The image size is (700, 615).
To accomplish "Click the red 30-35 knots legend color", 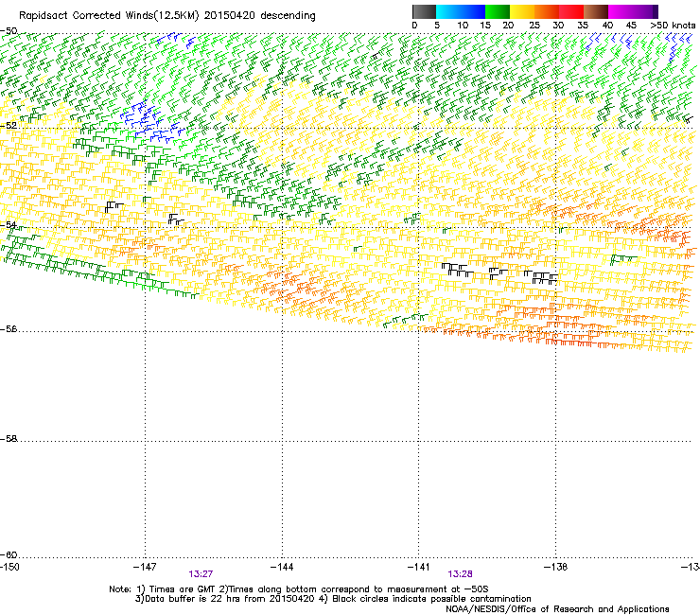I will 571,11.
